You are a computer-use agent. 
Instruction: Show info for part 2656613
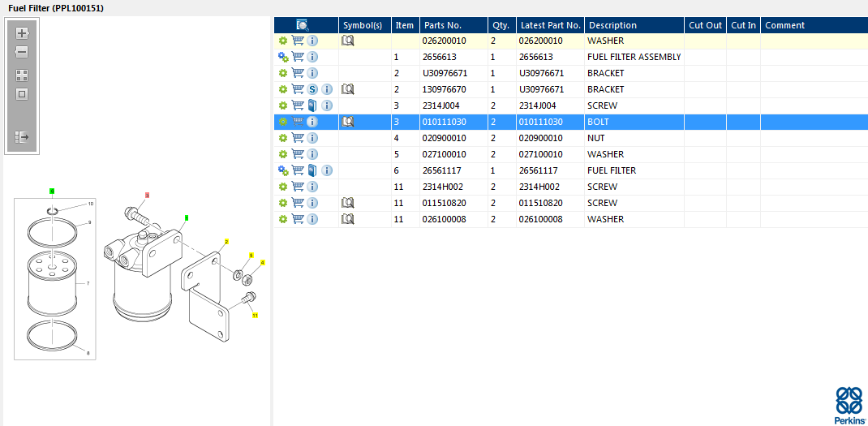(312, 57)
